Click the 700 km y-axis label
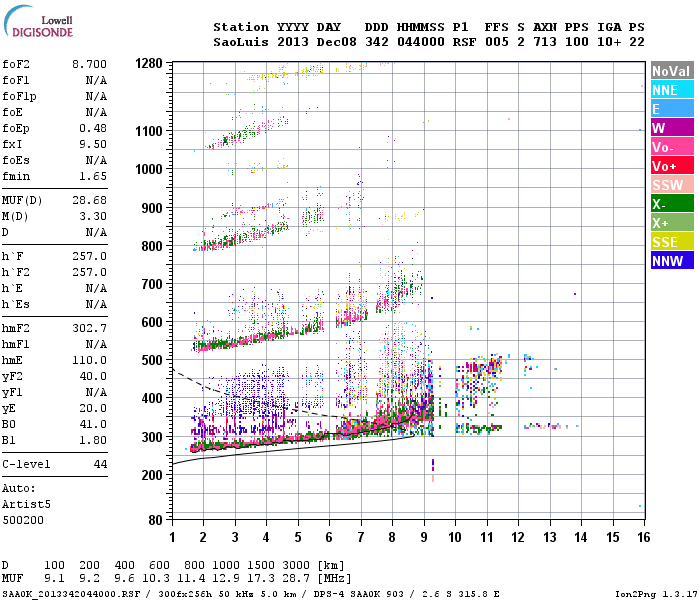This screenshot has width=700, height=600. 152,284
